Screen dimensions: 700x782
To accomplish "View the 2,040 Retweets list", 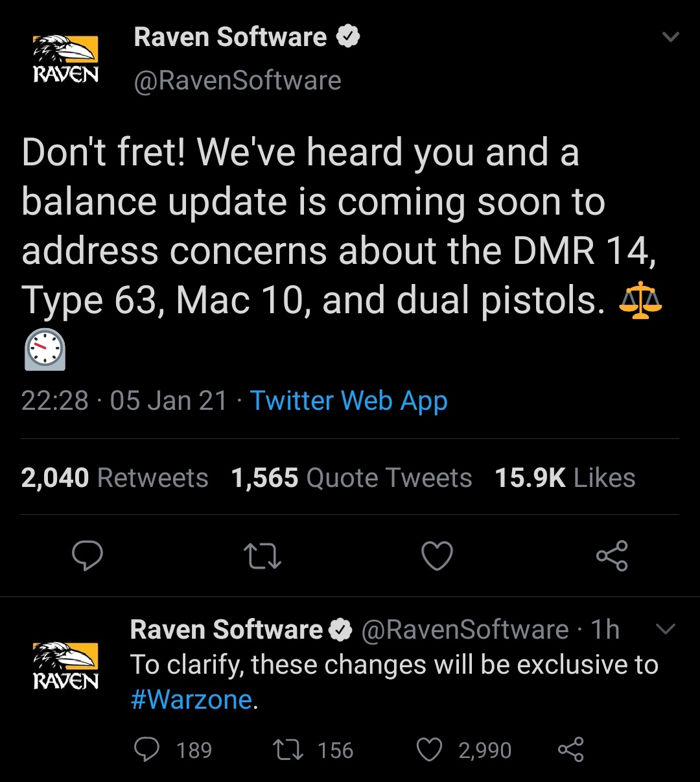I will click(x=115, y=478).
